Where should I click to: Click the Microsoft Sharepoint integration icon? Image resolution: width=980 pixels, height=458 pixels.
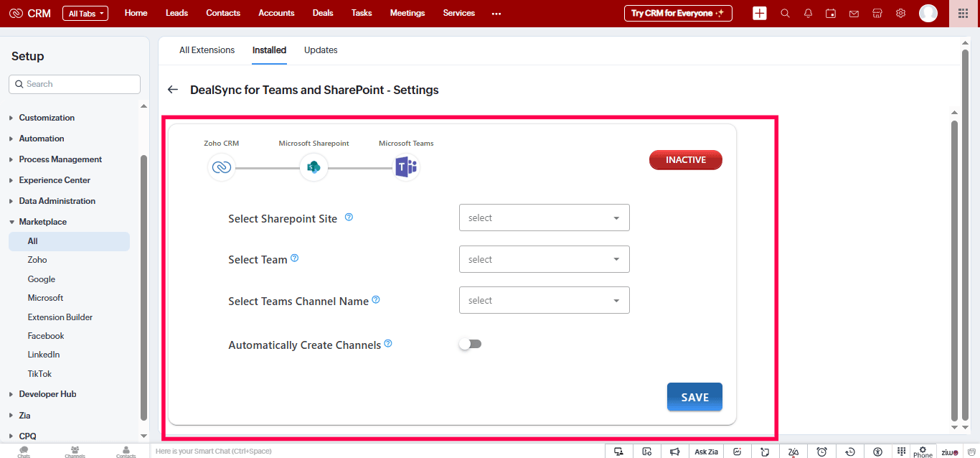(314, 167)
